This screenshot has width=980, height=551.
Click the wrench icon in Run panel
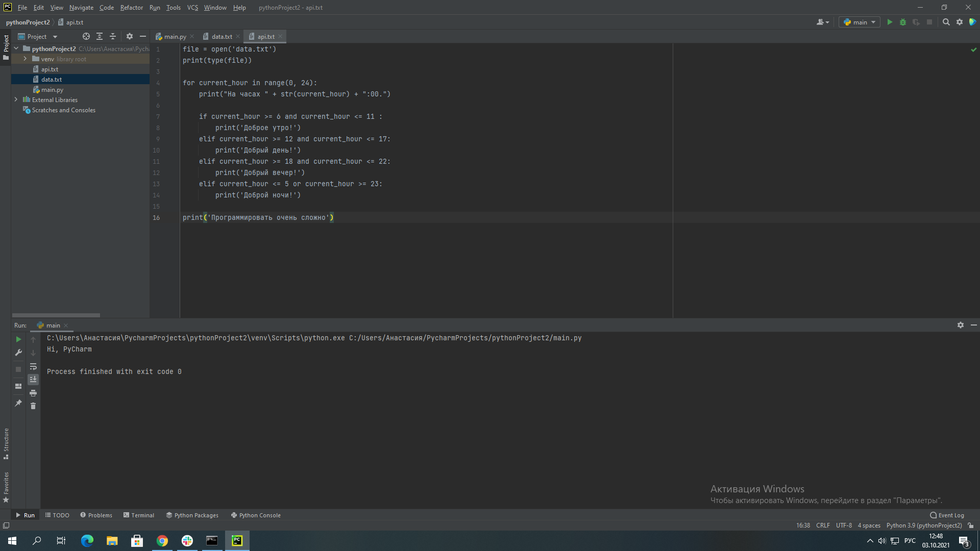coord(18,353)
